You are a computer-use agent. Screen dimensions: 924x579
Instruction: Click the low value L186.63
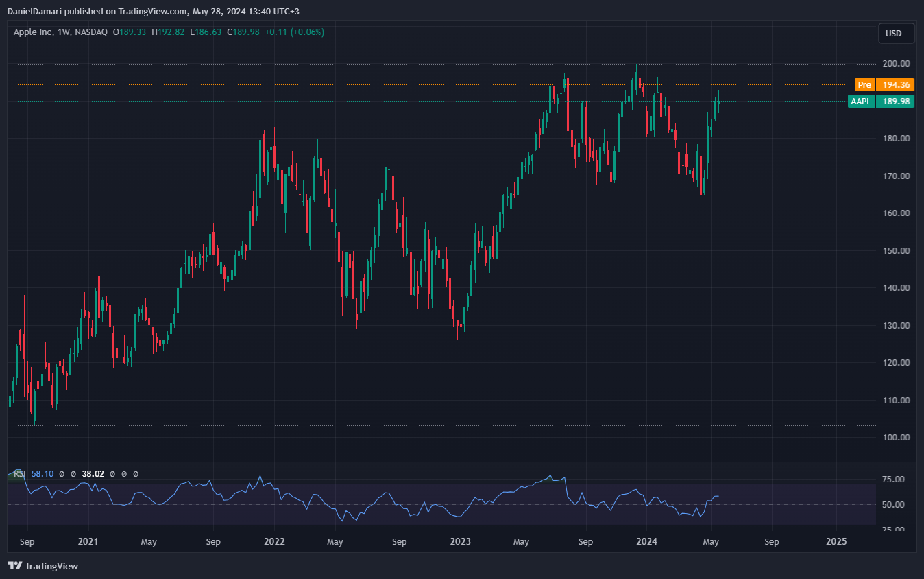pyautogui.click(x=206, y=32)
